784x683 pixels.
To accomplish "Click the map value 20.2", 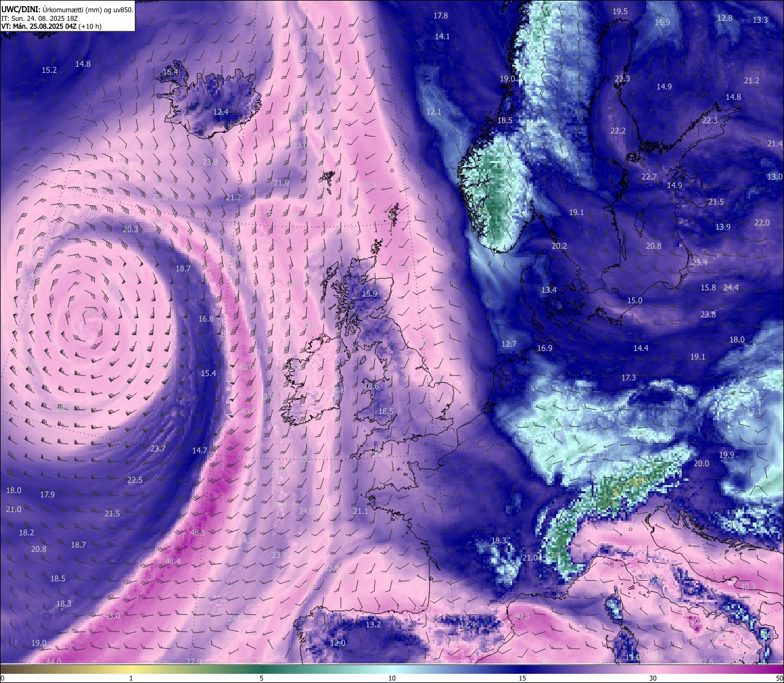I will (559, 246).
